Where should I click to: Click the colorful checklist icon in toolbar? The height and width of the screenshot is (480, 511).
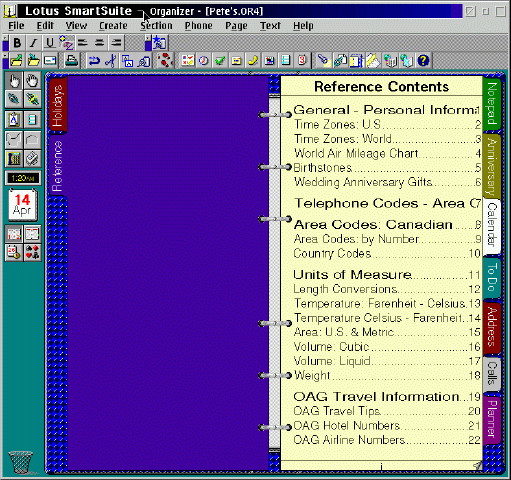(187, 61)
